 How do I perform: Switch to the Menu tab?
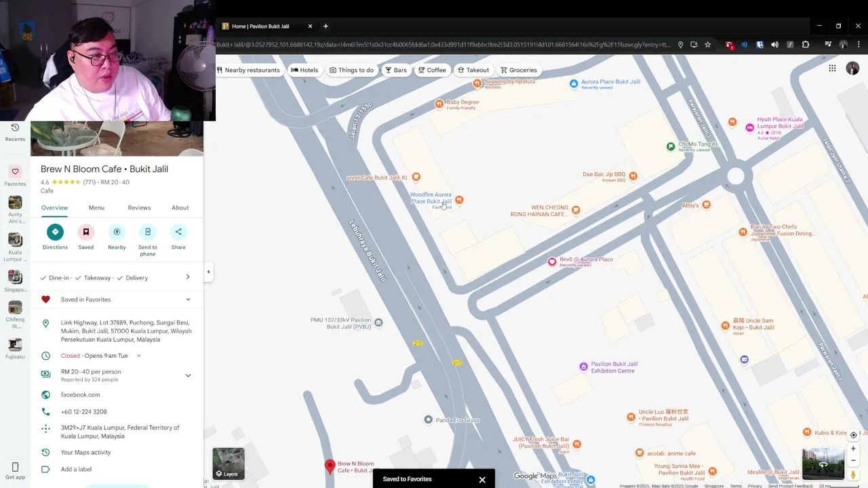96,207
